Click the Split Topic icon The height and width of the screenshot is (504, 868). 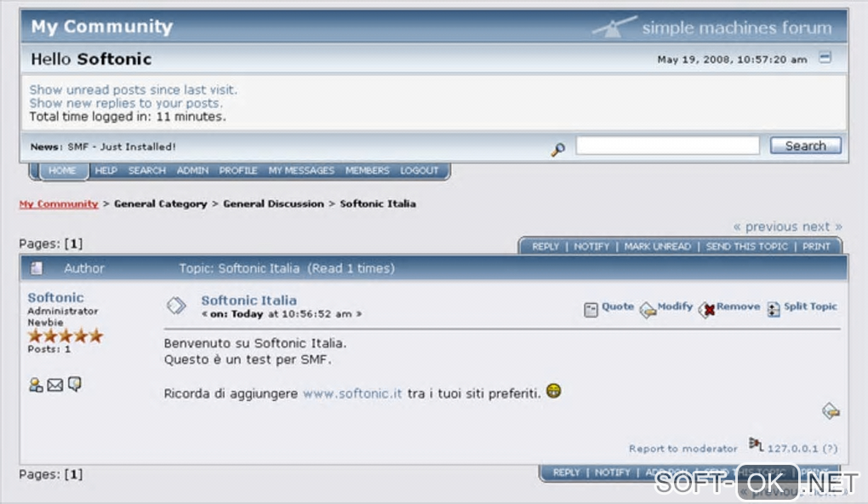774,310
